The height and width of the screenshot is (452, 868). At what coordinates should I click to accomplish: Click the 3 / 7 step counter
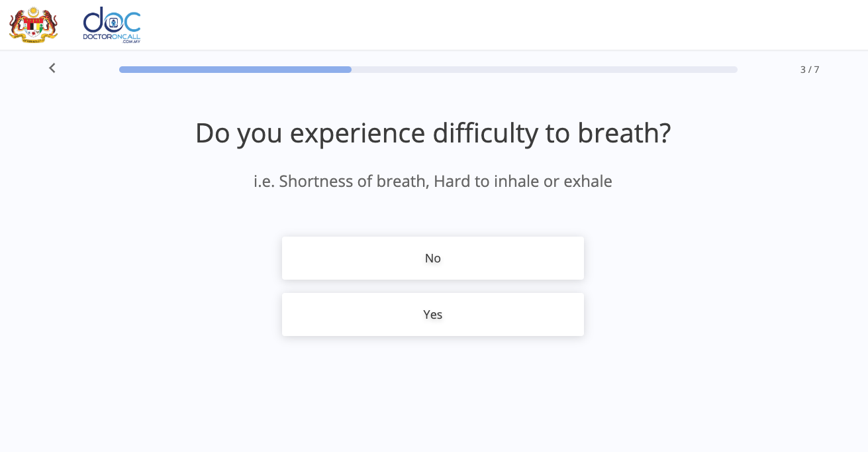(x=810, y=70)
